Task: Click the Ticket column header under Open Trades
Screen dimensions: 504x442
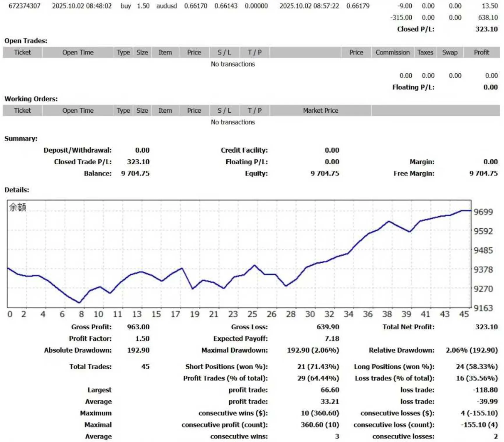Action: click(x=22, y=52)
